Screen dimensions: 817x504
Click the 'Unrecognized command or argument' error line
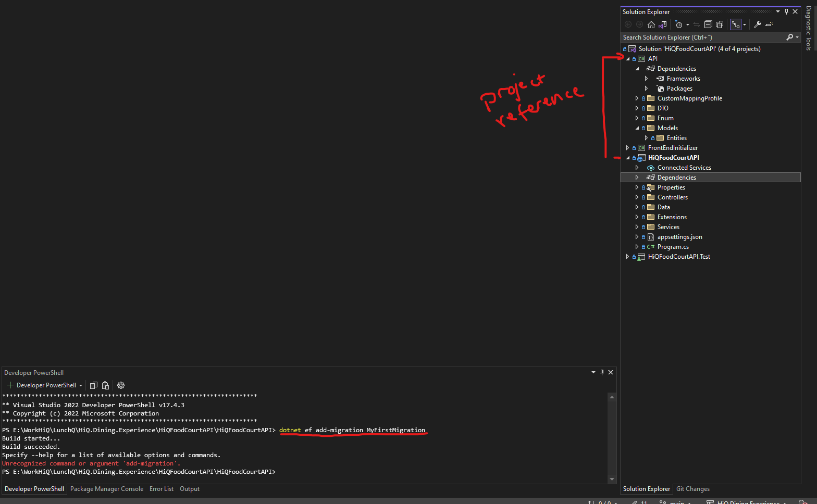coord(91,463)
